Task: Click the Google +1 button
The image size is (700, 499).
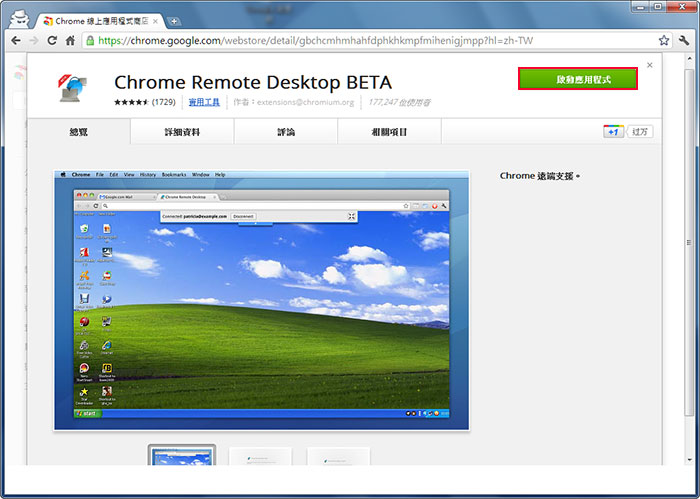Action: (x=613, y=132)
